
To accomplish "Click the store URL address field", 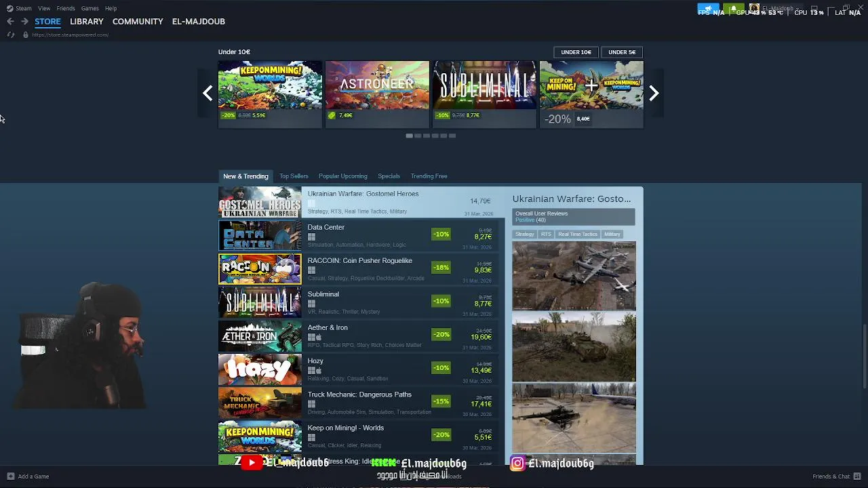I will pyautogui.click(x=70, y=35).
